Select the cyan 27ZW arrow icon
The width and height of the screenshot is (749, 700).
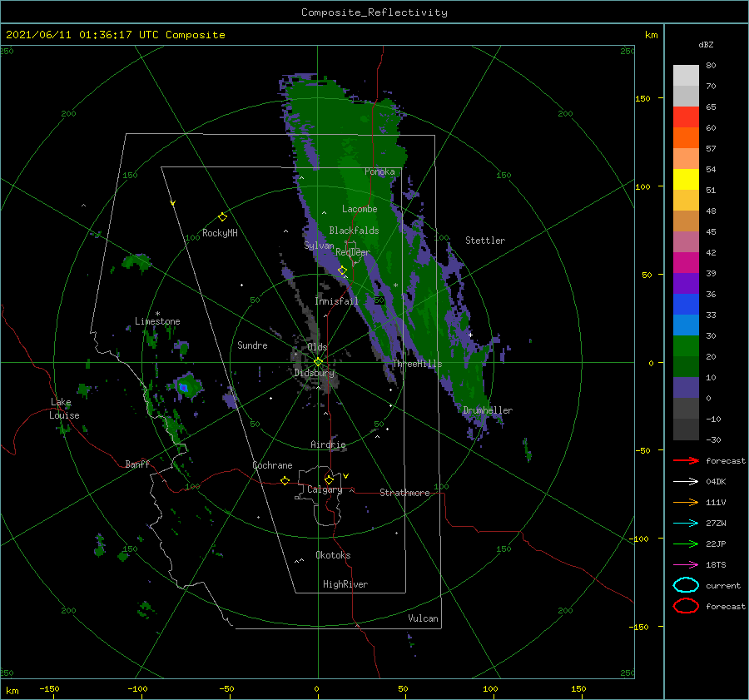[x=686, y=524]
